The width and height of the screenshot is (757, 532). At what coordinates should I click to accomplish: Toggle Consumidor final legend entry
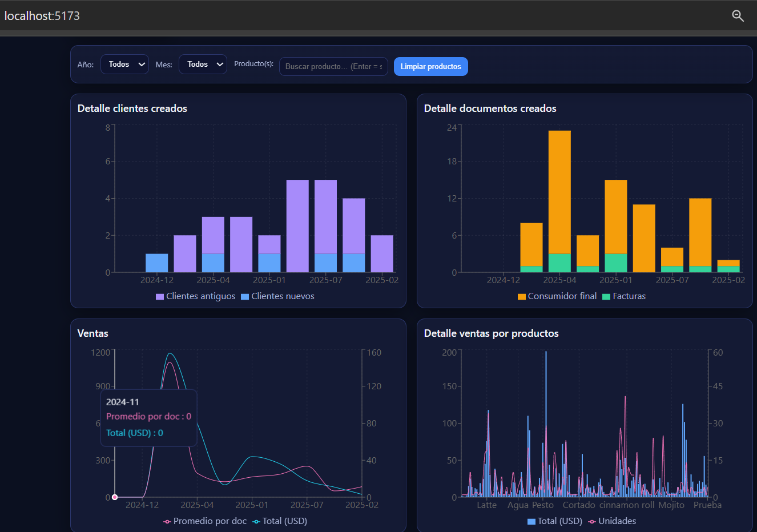point(557,296)
